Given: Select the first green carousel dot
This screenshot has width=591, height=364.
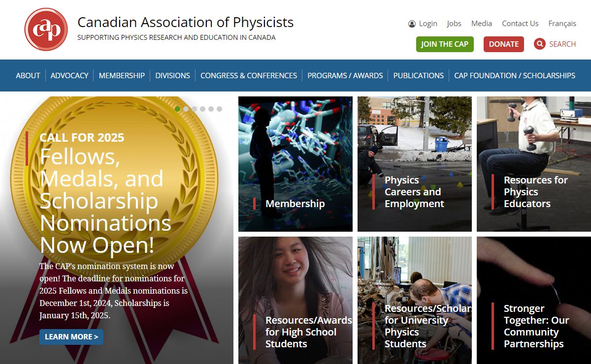Looking at the screenshot, I should 177,109.
